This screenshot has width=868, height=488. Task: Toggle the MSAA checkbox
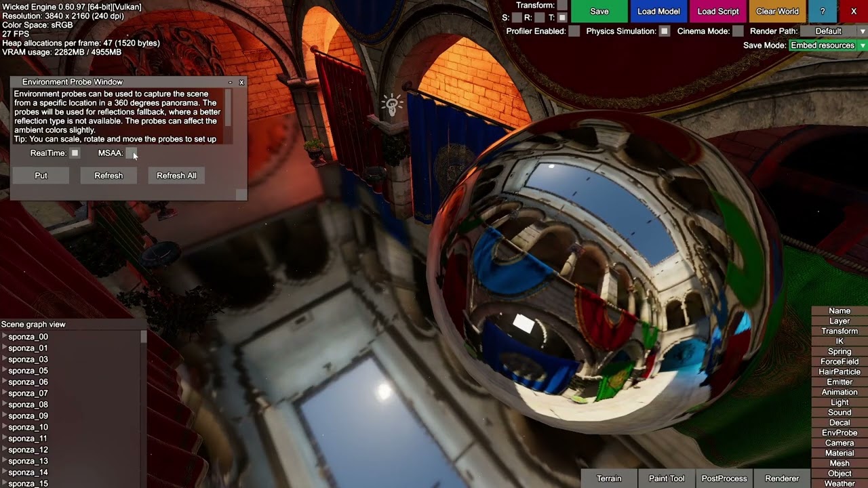(x=131, y=153)
